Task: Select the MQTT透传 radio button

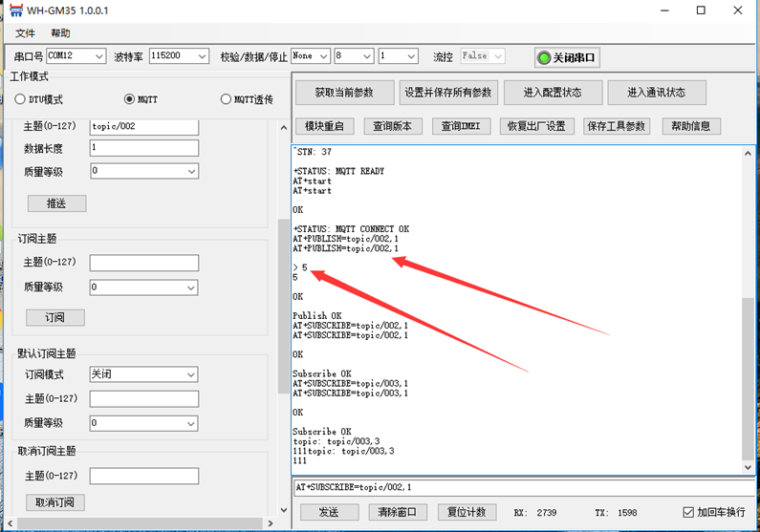Action: 226,99
